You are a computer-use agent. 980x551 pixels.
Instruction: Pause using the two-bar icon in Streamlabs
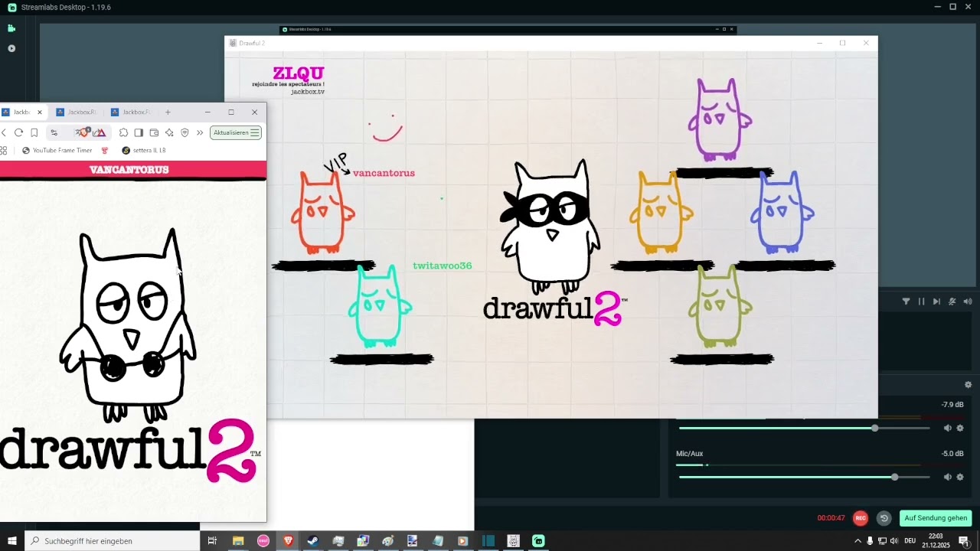tap(921, 302)
